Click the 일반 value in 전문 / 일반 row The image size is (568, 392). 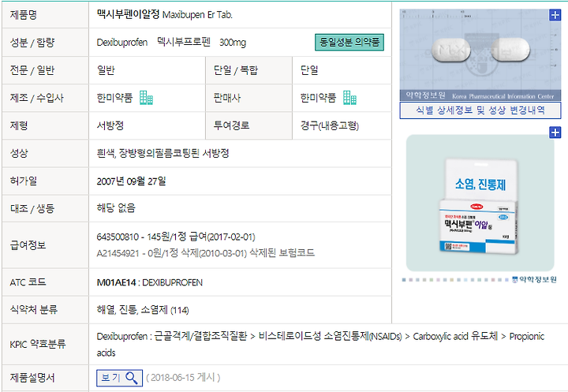[106, 70]
